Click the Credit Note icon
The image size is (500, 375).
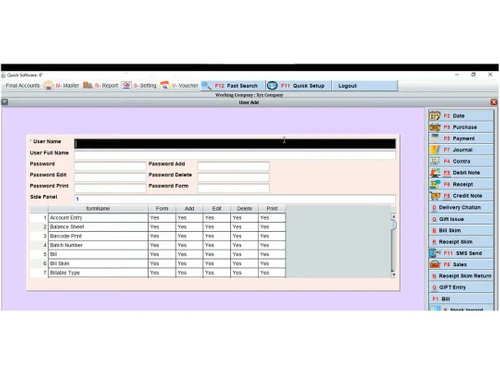click(x=435, y=196)
